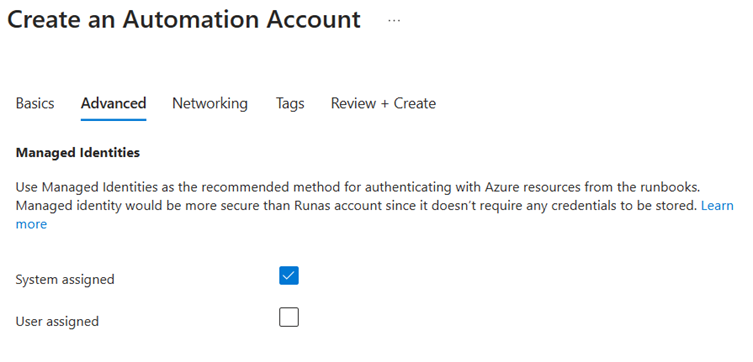Image resolution: width=753 pixels, height=362 pixels.
Task: Open the Review + Create tab
Action: 383,103
